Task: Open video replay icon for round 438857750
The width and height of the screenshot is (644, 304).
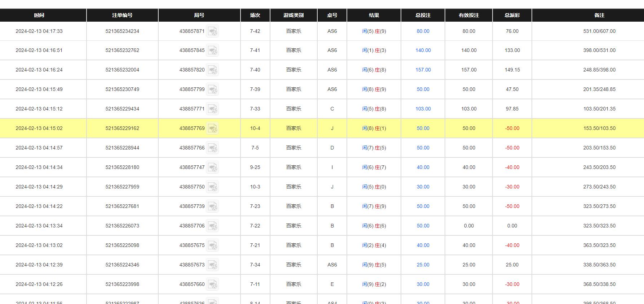Action: pos(212,187)
